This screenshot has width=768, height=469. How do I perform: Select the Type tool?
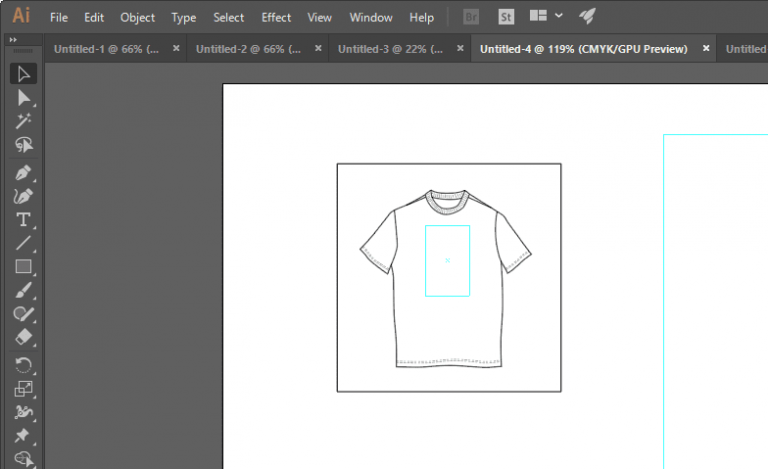[x=23, y=219]
